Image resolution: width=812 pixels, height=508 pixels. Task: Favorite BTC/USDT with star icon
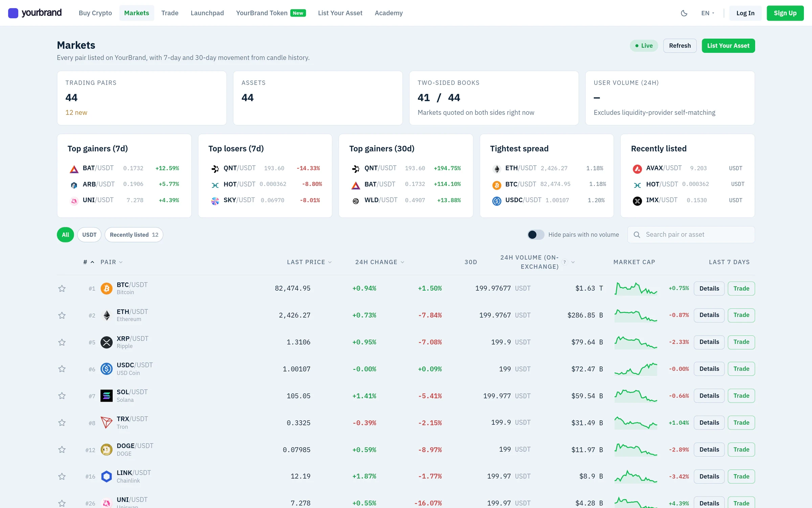click(x=62, y=289)
